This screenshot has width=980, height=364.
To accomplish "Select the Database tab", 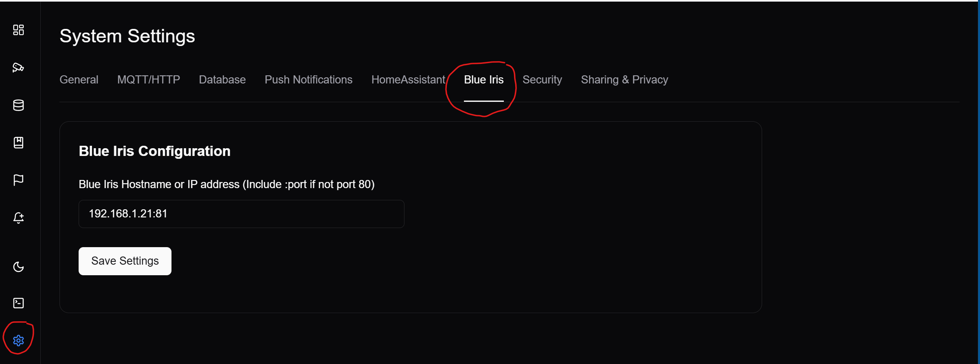I will pos(222,80).
